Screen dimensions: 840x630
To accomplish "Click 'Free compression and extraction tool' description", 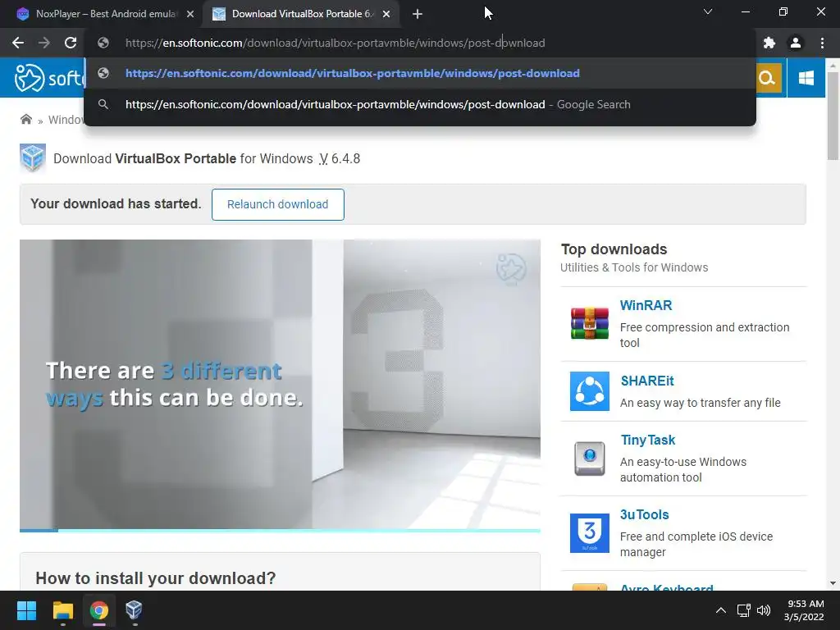I will [705, 335].
